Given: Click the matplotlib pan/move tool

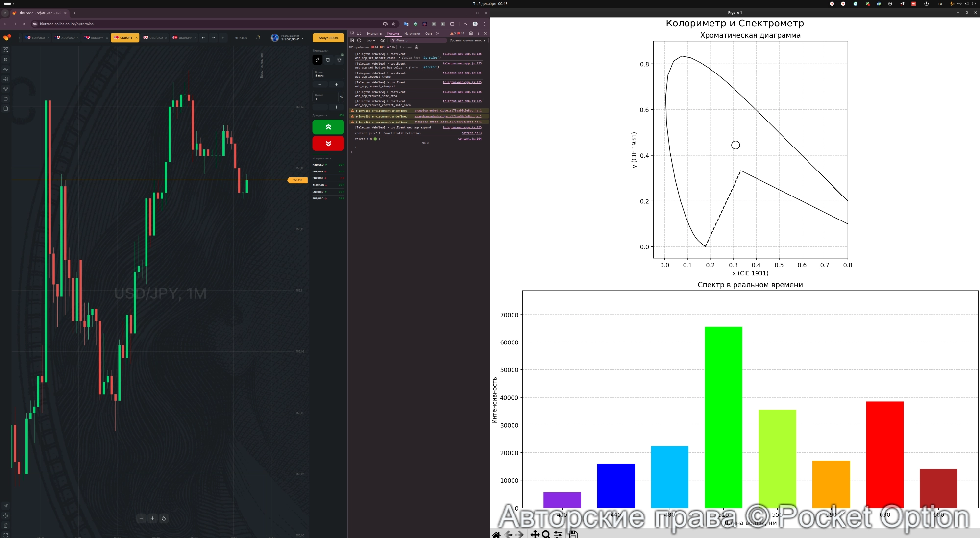Looking at the screenshot, I should [535, 534].
